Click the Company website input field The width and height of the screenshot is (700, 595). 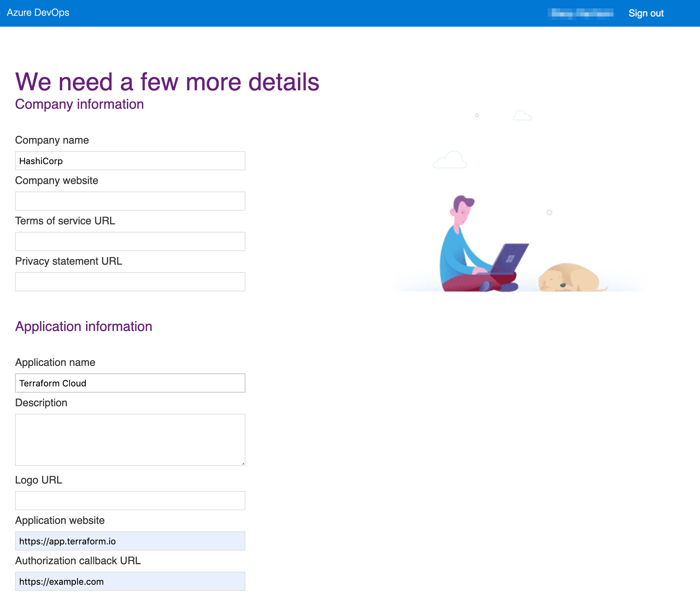pos(130,201)
